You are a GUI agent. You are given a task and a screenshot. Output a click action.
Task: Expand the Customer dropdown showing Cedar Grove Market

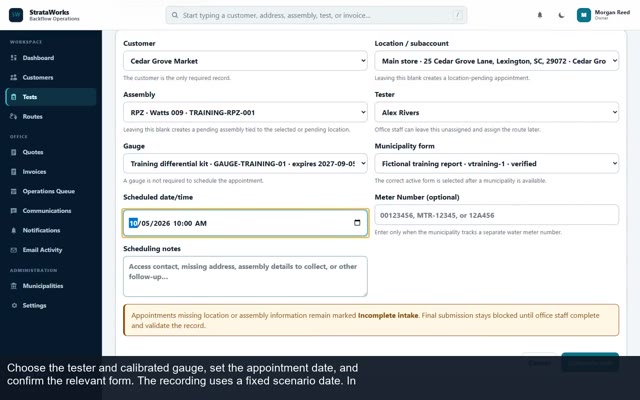click(245, 61)
